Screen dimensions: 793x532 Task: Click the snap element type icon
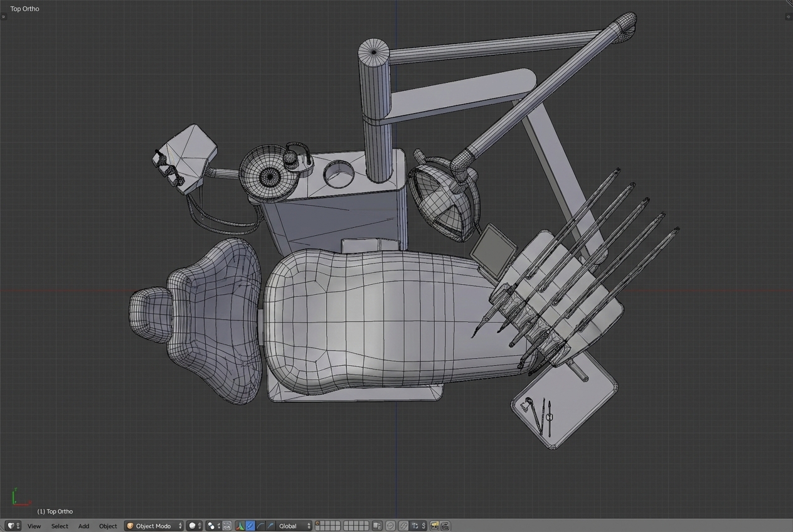417,526
